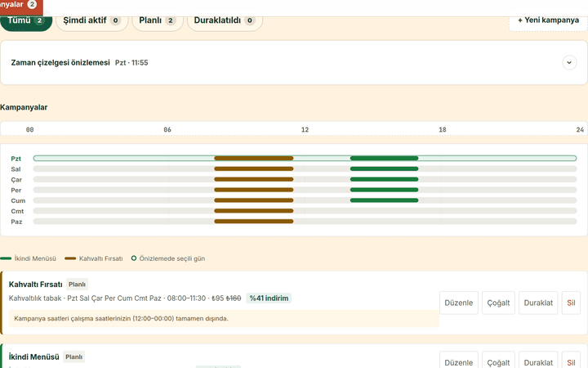Pause Kahvaltı Fırsatı with Duraklat
This screenshot has width=588, height=368.
coord(538,303)
